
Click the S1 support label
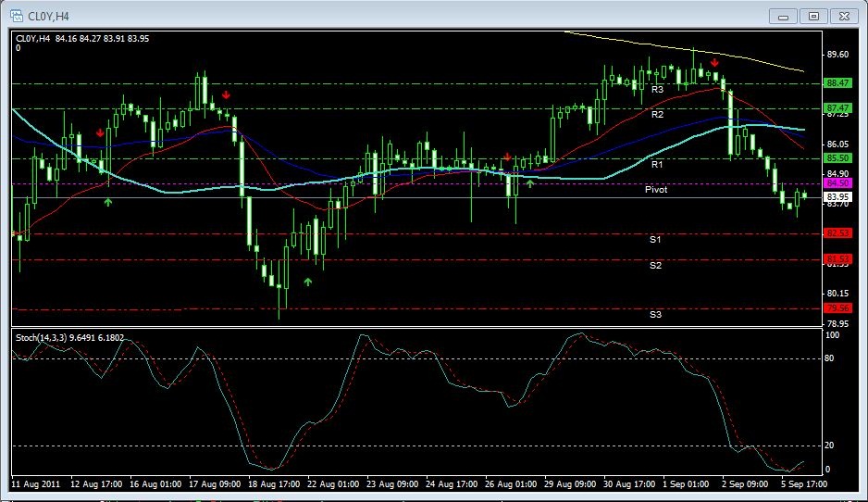(x=655, y=240)
